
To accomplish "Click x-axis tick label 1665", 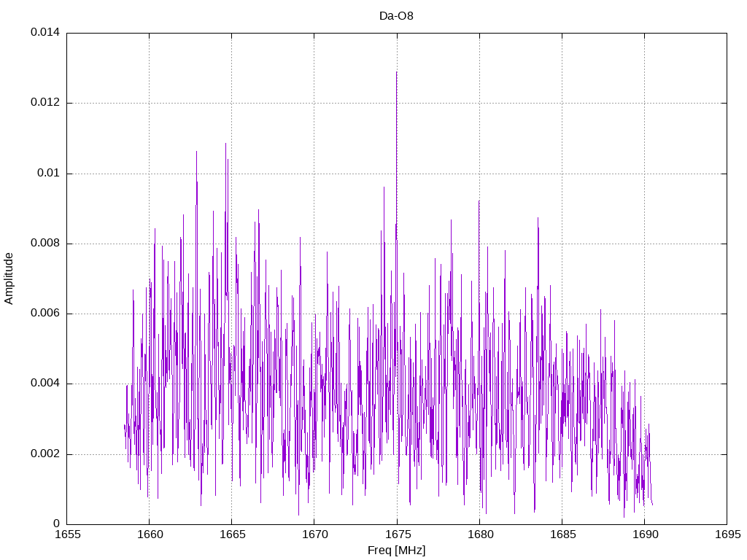I will tap(233, 534).
